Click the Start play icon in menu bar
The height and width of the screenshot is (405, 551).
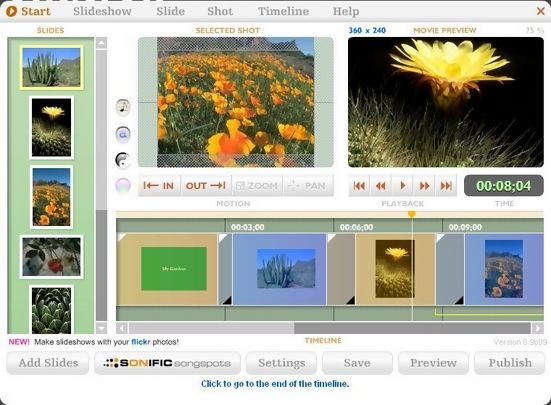pyautogui.click(x=11, y=11)
